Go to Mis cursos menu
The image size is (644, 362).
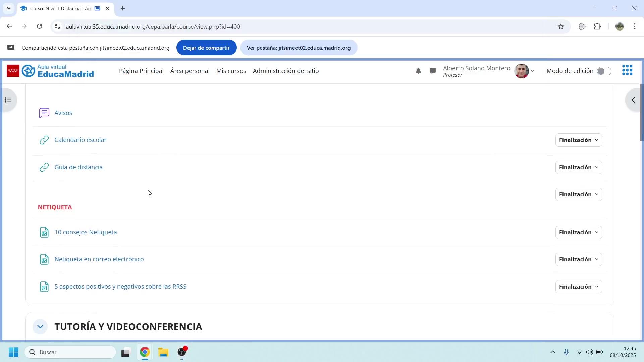231,71
